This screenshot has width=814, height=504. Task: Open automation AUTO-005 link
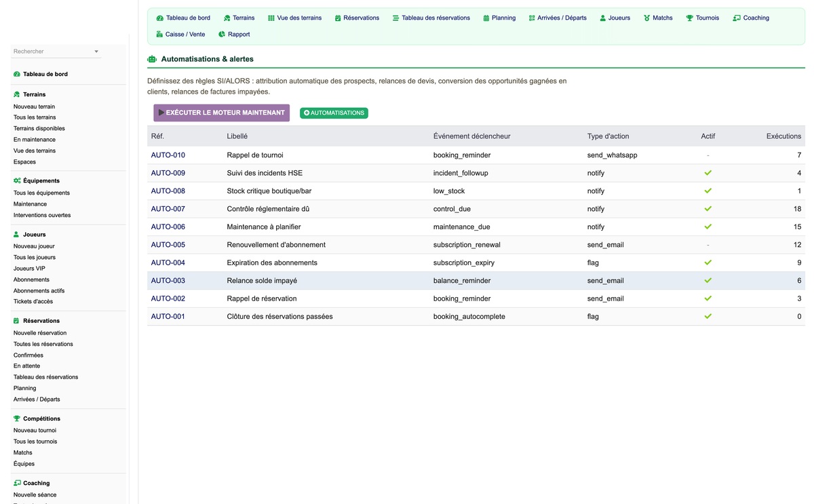tap(168, 245)
